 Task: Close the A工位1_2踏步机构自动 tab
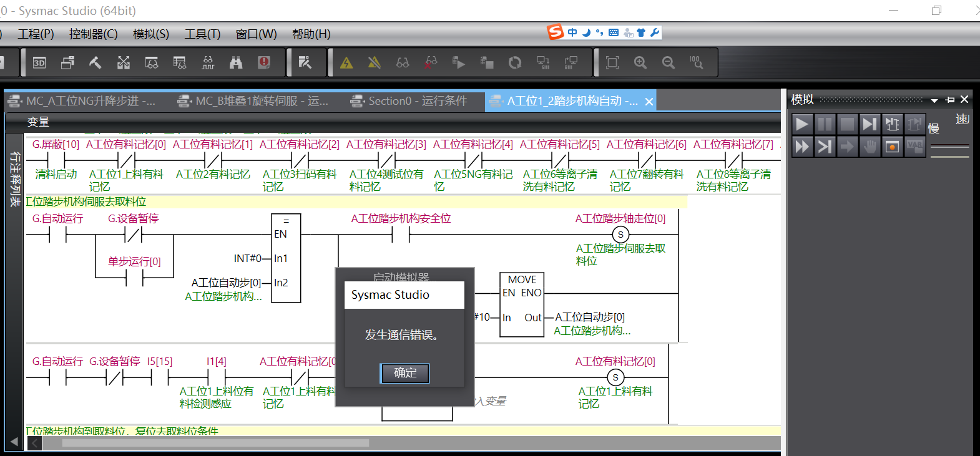tap(649, 102)
